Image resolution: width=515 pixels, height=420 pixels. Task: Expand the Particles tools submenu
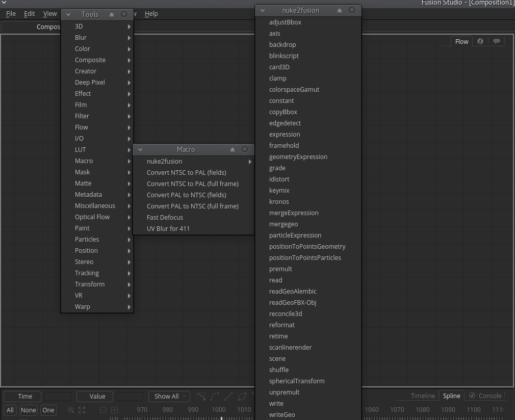97,240
